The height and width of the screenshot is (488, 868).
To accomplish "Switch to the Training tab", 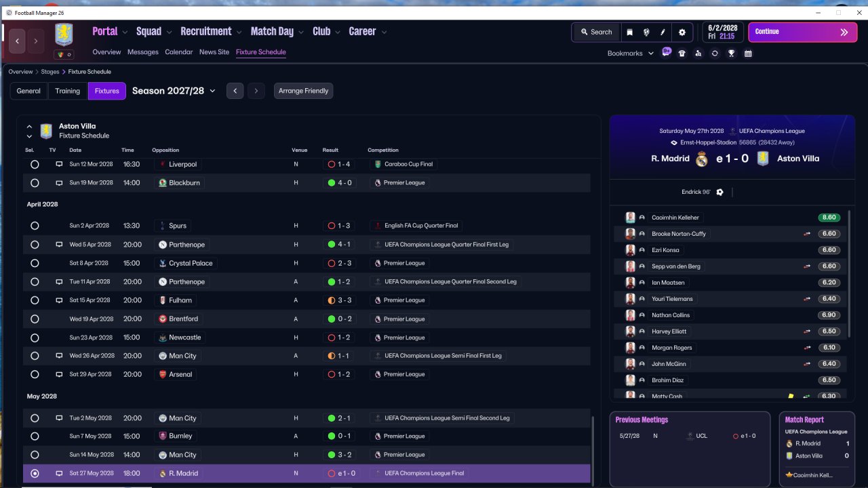I will 68,91.
